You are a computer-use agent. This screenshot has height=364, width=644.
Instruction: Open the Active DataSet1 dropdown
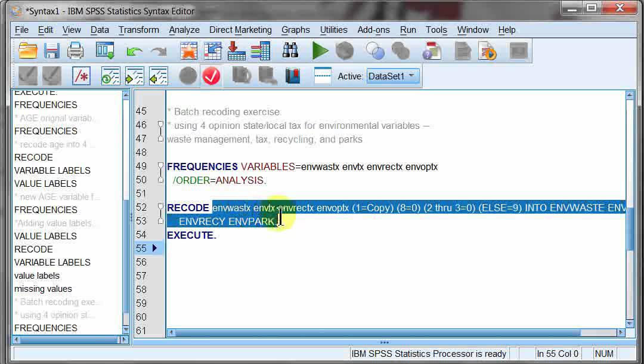[x=392, y=76]
